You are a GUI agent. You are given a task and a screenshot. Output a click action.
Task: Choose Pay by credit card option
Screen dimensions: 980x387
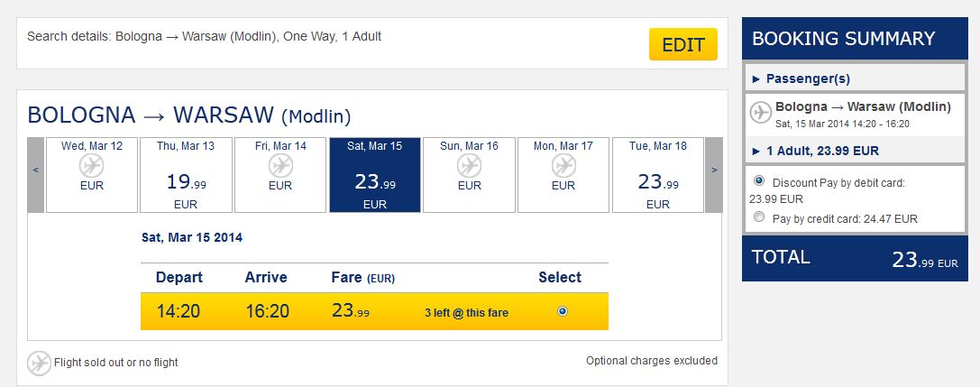[x=759, y=217]
